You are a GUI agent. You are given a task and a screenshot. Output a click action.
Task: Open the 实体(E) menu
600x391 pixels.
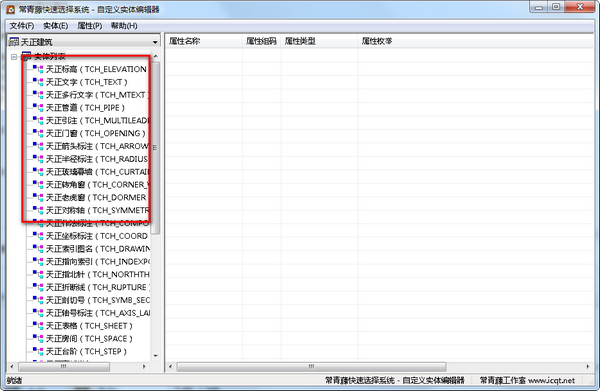click(x=55, y=26)
